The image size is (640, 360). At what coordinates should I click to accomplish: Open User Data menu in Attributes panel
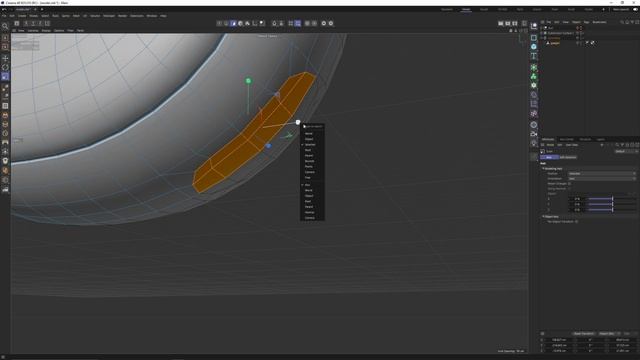[x=572, y=145]
